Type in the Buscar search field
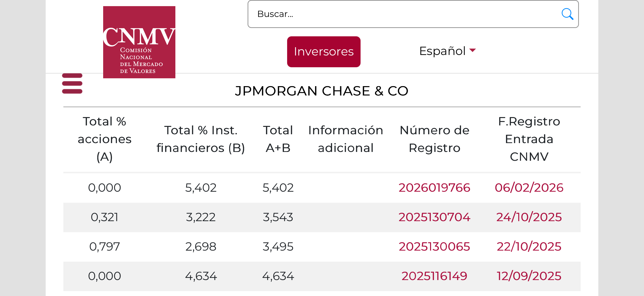 (x=400, y=14)
